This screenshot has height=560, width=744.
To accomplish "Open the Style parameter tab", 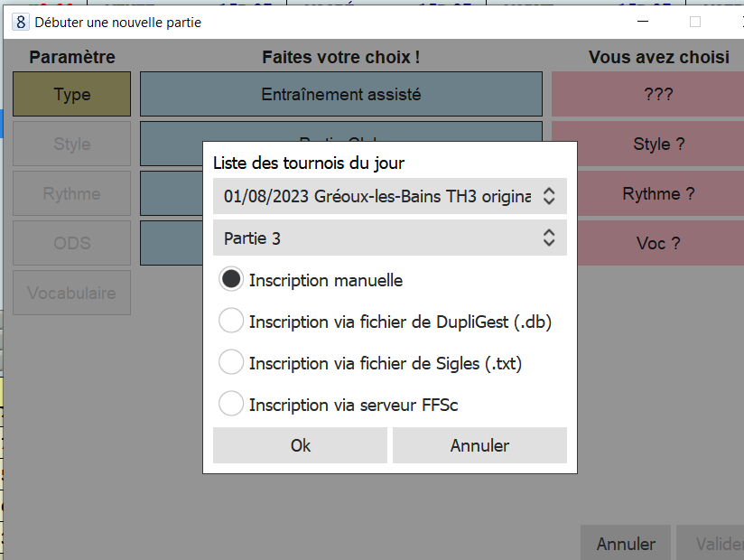I will pyautogui.click(x=72, y=145).
